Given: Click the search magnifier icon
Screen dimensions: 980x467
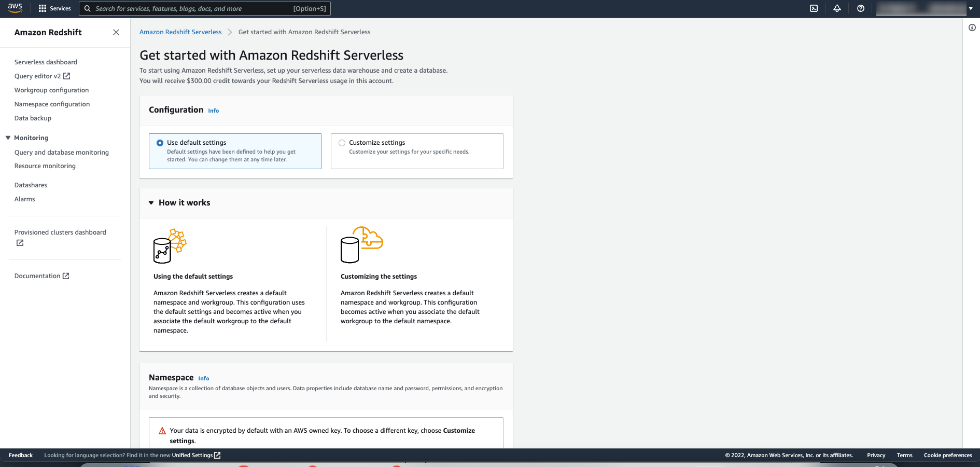Looking at the screenshot, I should pos(88,8).
